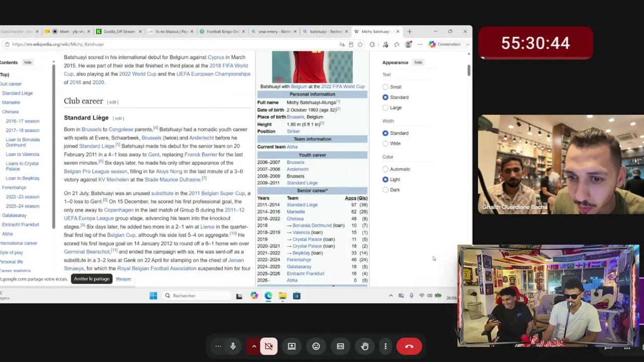Jump to 2016–17 season in Contents
This screenshot has width=644, height=362.
tap(22, 121)
